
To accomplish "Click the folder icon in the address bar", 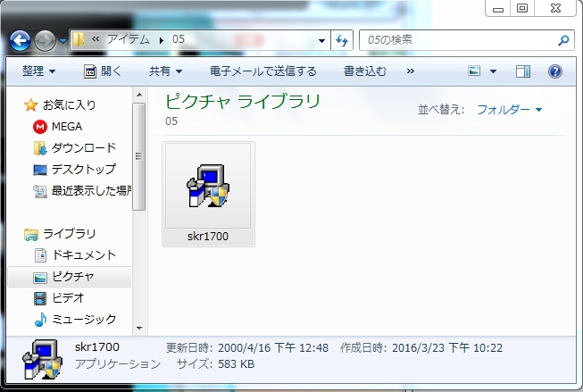I will (79, 39).
